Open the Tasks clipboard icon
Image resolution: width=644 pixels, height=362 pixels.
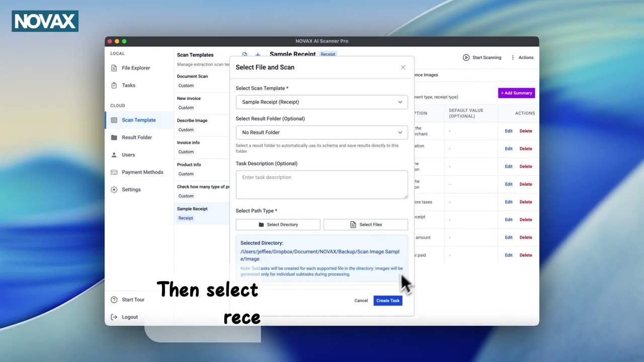114,85
